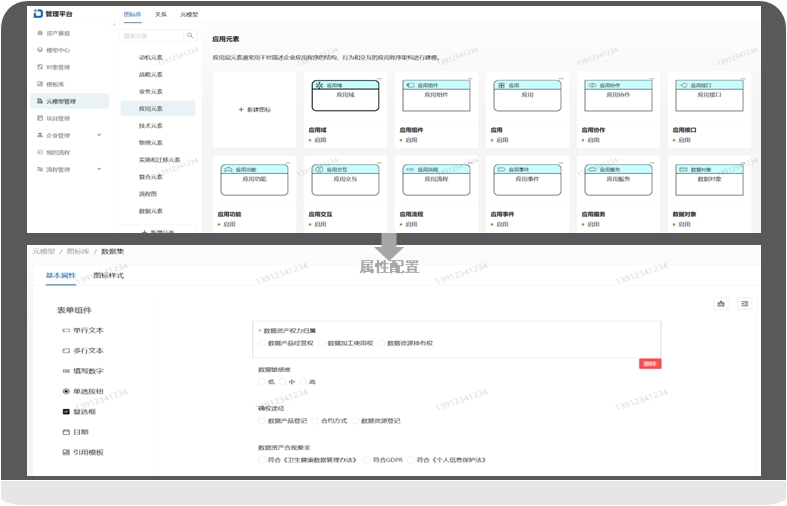
Task: Go to 图标库 breadcrumb link
Action: (78, 251)
